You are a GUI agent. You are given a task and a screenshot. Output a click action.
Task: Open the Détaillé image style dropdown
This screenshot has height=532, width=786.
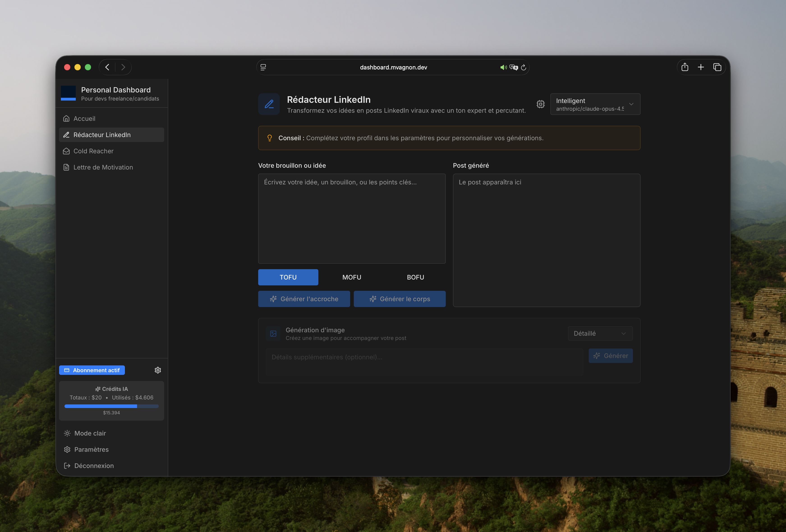[x=600, y=333]
